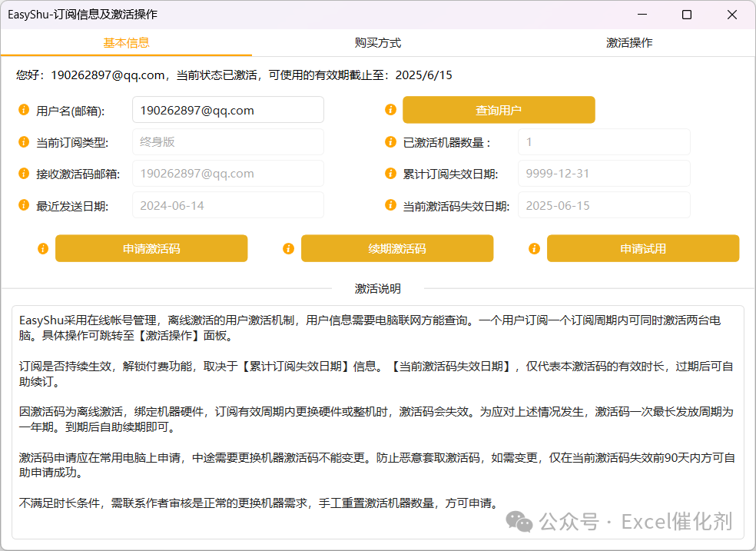This screenshot has width=756, height=551.
Task: Close the EasyShu window
Action: point(732,15)
